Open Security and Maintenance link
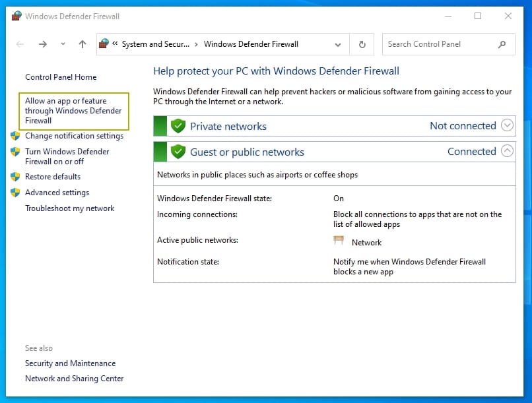Viewport: 532px width, 403px height. pyautogui.click(x=70, y=363)
